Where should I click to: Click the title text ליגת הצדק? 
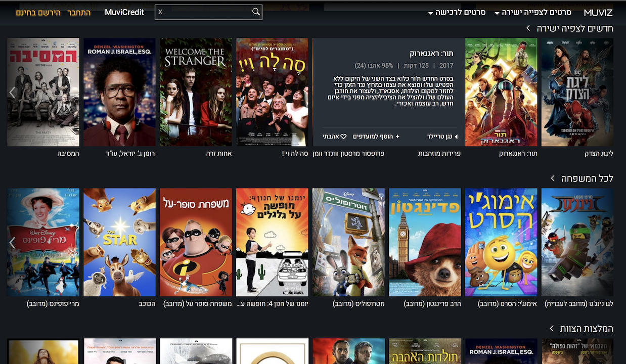[x=599, y=153]
